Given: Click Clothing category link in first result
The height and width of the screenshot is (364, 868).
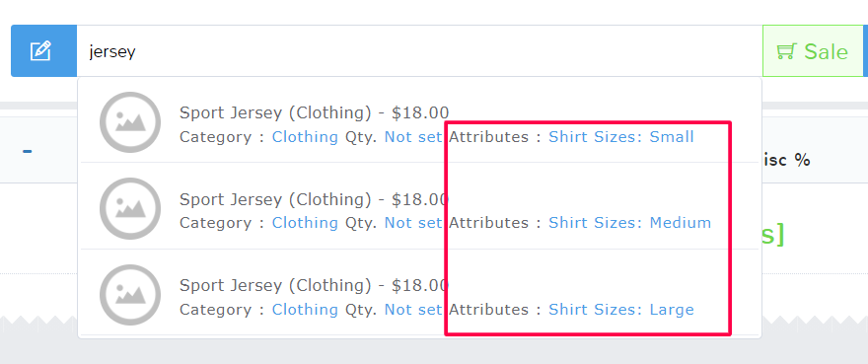Looking at the screenshot, I should coord(305,137).
